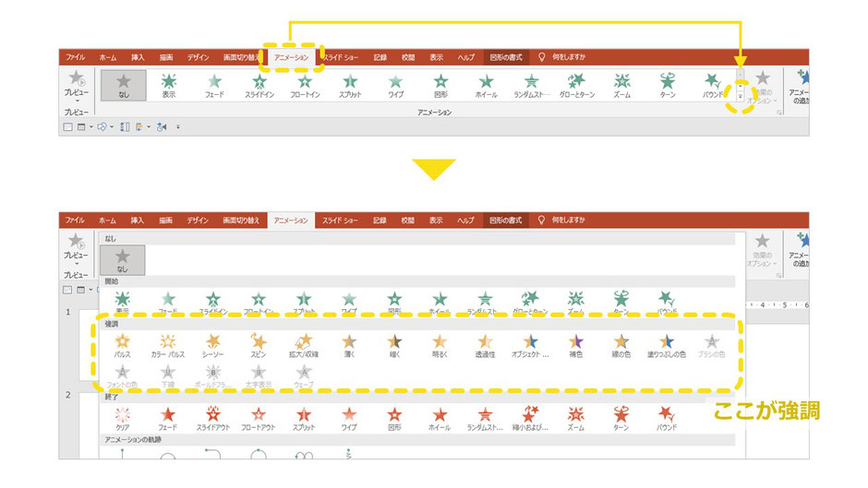Select the 拡大/収縮 emphasis effect
The image size is (868, 488).
tap(304, 346)
